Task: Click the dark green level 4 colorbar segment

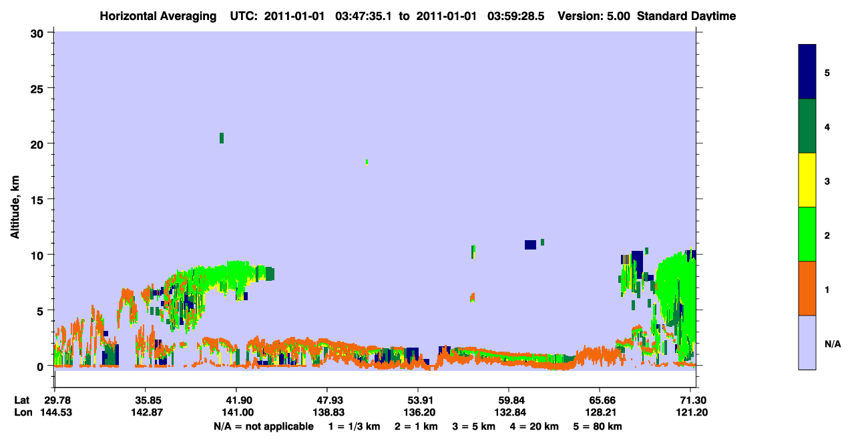Action: point(807,126)
